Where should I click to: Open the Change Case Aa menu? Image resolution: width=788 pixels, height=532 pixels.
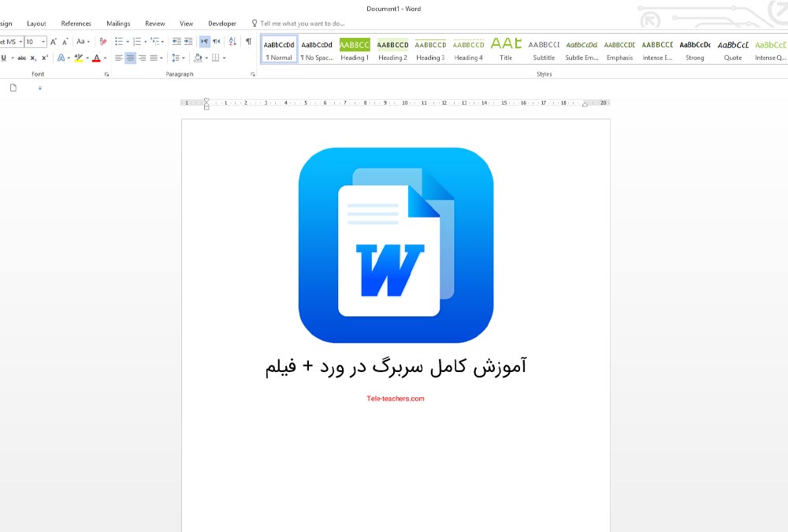click(x=83, y=42)
